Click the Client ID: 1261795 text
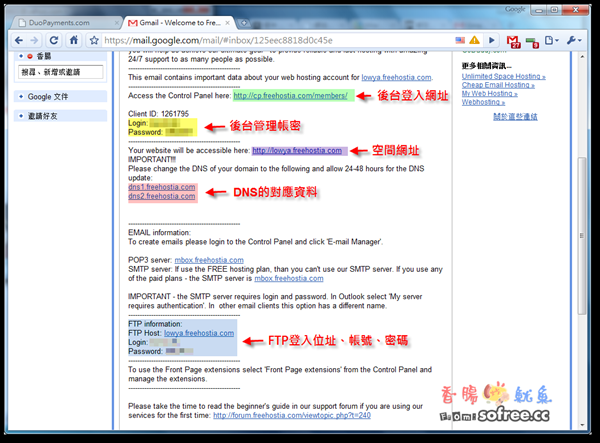 tap(158, 114)
